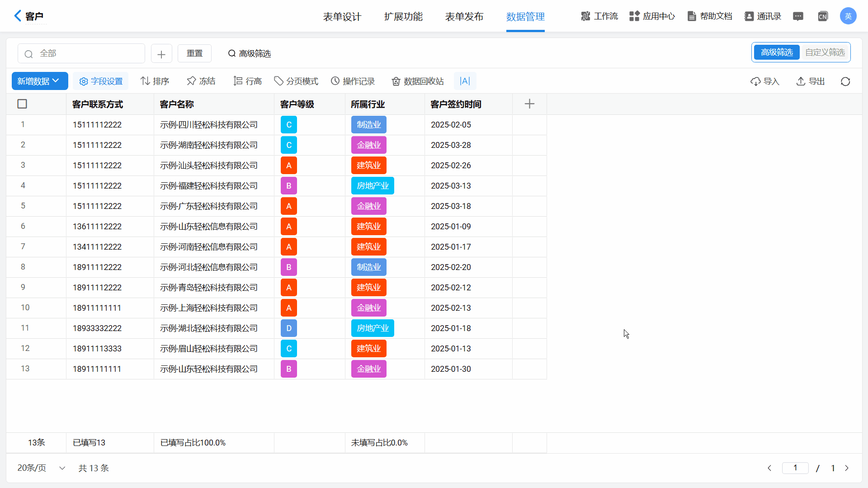Click the column display |A| icon
Screen dimensions: 868x488
tap(465, 81)
